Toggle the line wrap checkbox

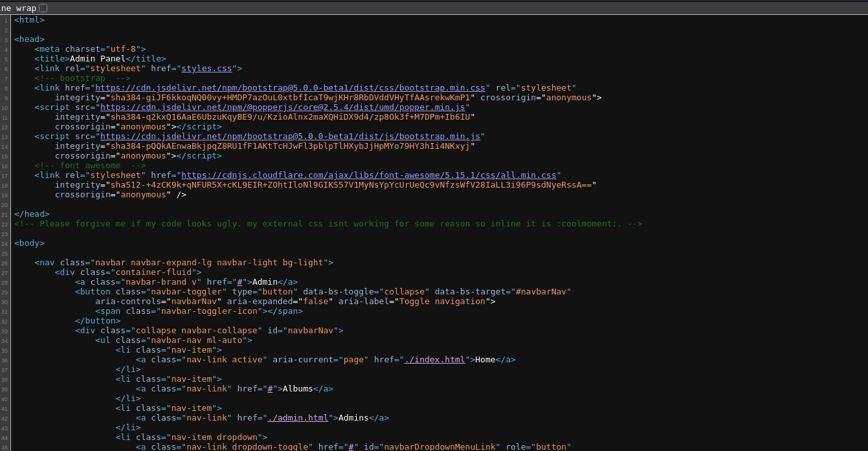coord(43,8)
